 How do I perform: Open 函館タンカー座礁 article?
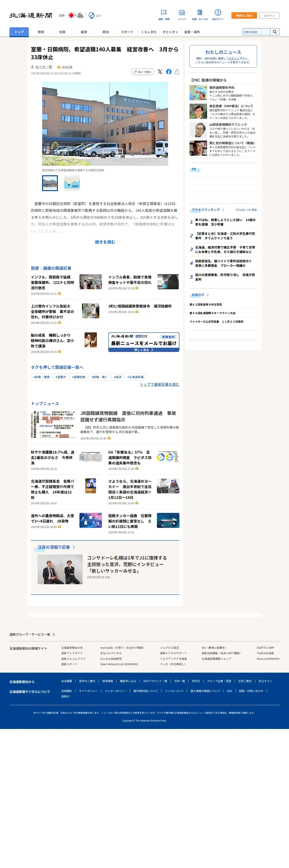(x=130, y=521)
